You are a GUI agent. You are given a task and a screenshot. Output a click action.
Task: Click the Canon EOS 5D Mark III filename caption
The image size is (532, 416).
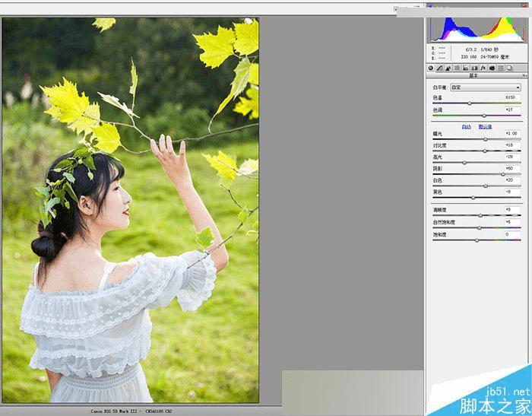pos(131,411)
